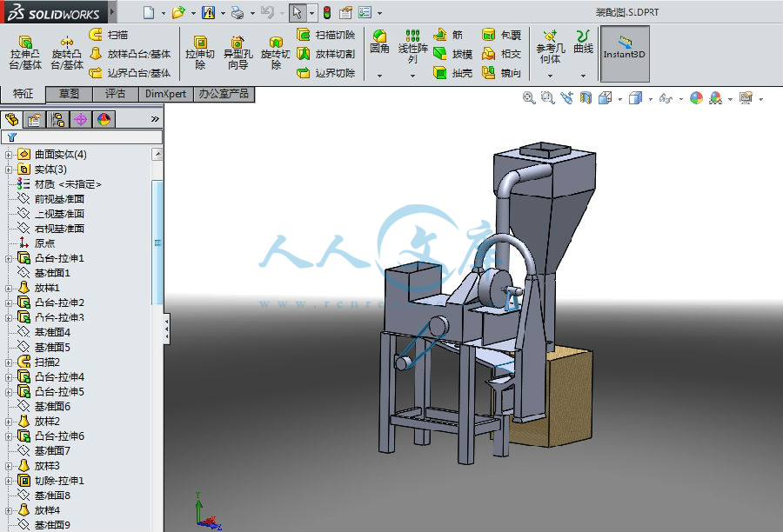
Task: Click the 筋 rib tool
Action: click(x=448, y=35)
